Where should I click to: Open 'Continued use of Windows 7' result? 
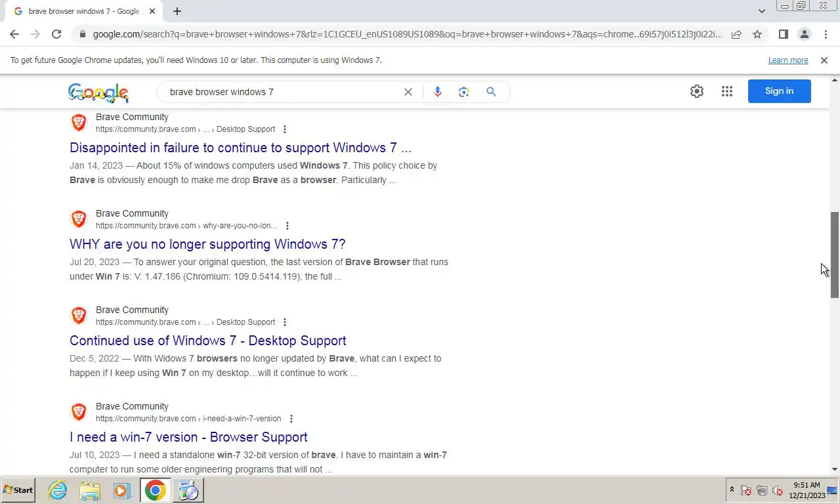[208, 341]
